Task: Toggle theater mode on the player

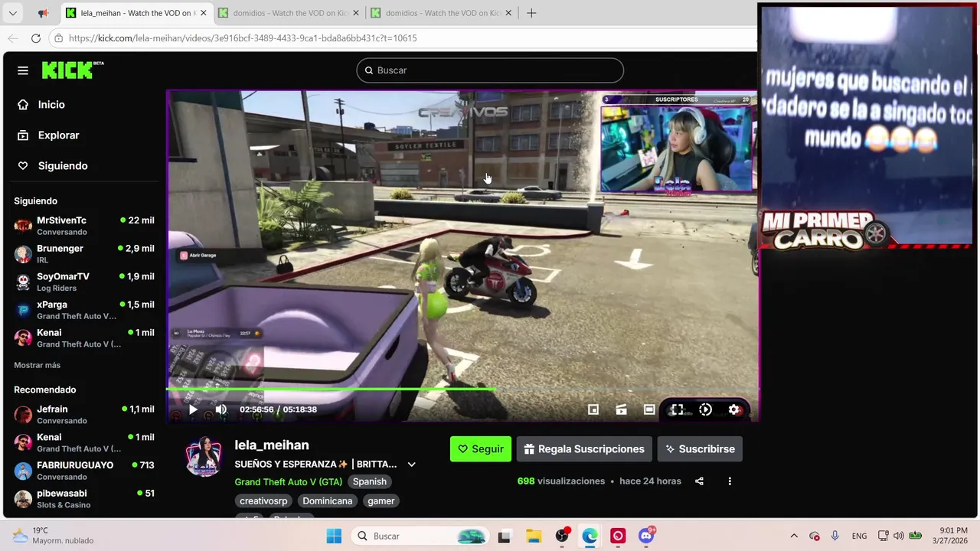Action: tap(649, 409)
